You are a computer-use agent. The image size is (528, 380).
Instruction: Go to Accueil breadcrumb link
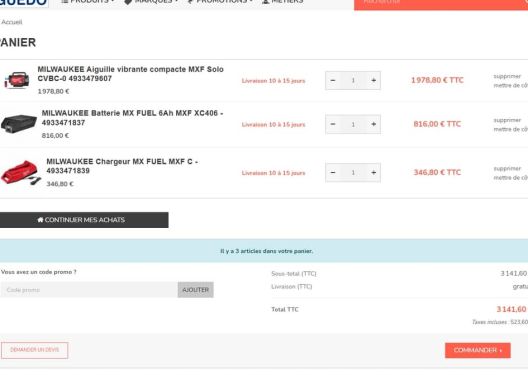pos(11,22)
